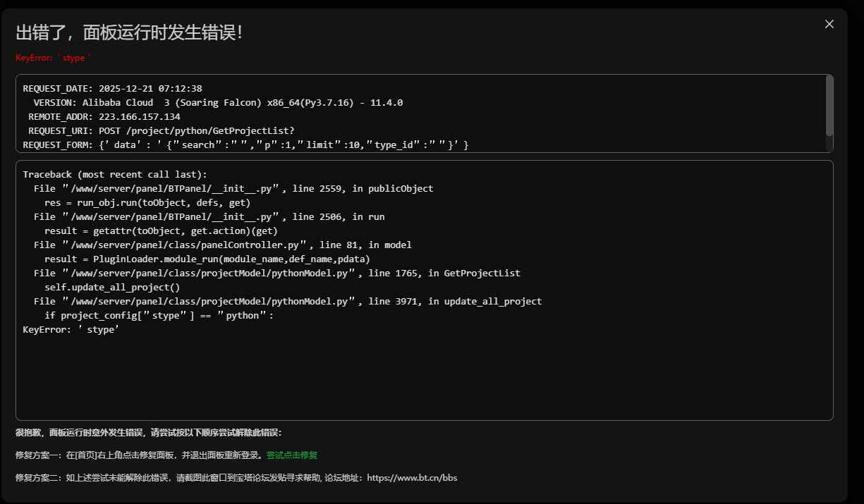Close the error dialog with the X
Screen dimensions: 864x504
click(x=829, y=24)
